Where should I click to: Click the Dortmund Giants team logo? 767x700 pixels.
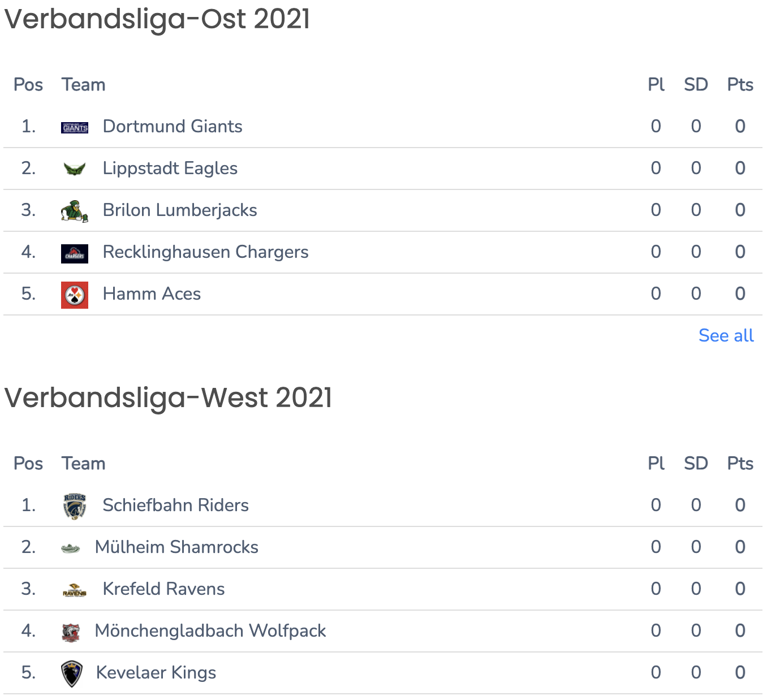(75, 127)
